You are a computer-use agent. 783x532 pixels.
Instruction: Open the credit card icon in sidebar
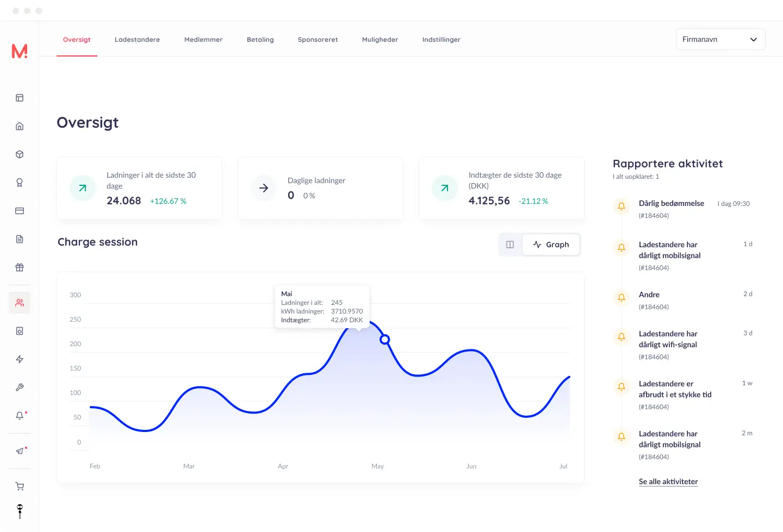(x=20, y=211)
